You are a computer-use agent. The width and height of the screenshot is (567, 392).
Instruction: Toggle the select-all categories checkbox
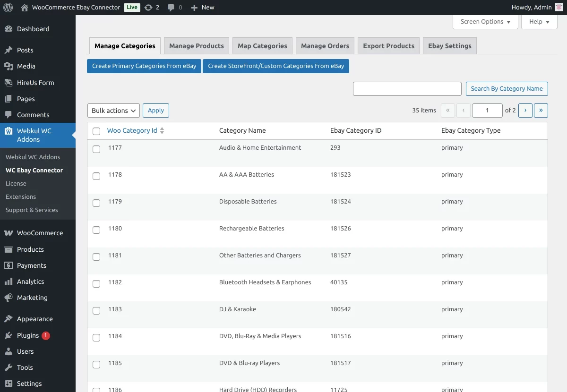pyautogui.click(x=96, y=131)
